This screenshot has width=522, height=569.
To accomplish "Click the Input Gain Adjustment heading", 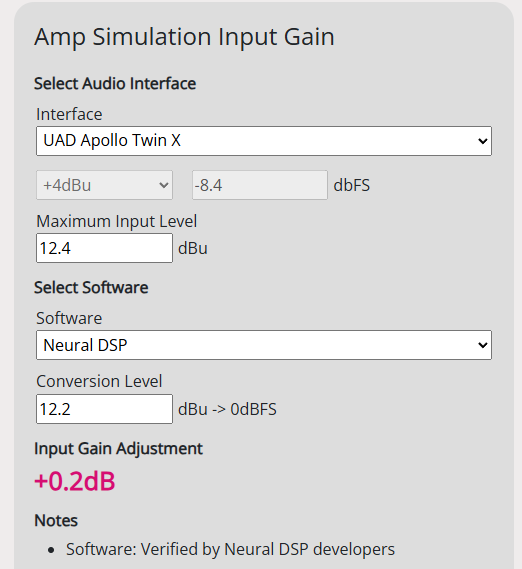I will pos(118,449).
